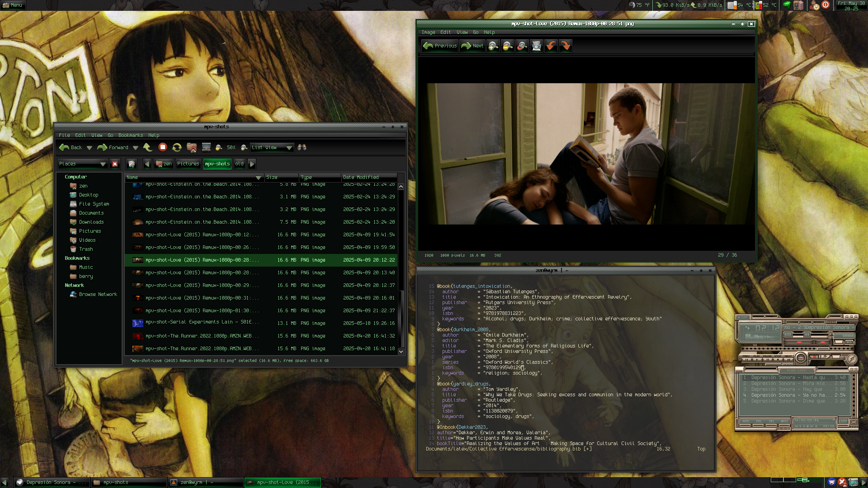868x488 pixels.
Task: Go up one folder with Up arrow icon
Action: coord(147,147)
